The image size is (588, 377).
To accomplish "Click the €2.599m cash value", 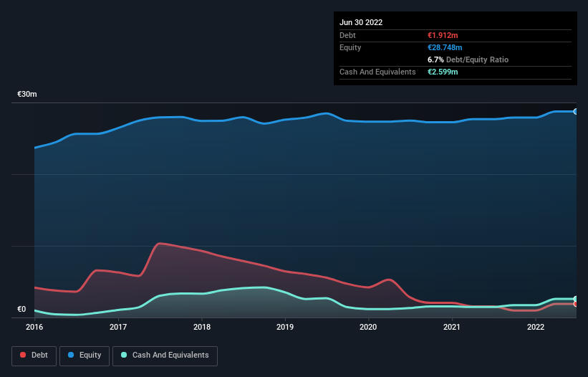I will pyautogui.click(x=443, y=72).
